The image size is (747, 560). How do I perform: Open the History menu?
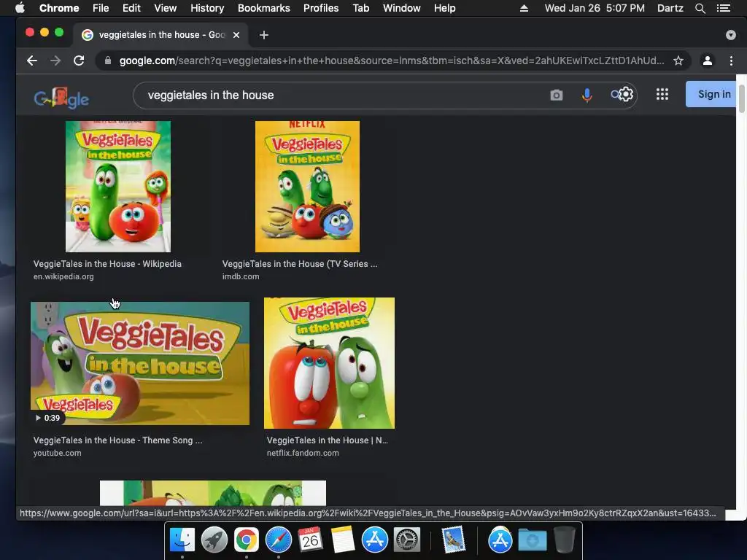[x=207, y=8]
